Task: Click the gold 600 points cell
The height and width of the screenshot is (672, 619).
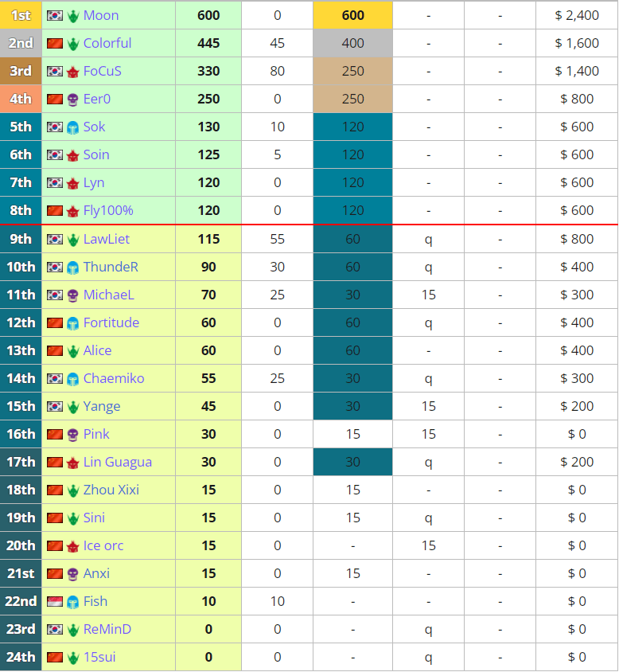Action: 352,15
